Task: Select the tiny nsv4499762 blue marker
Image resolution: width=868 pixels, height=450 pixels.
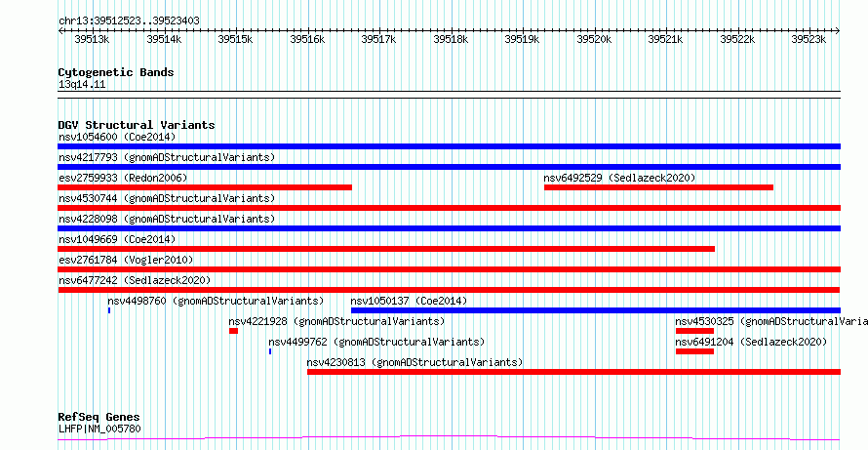Action: coord(270,351)
